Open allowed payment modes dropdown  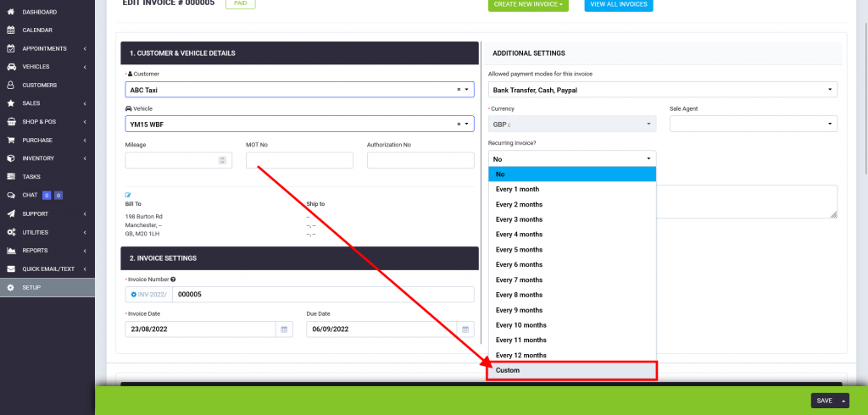(x=662, y=90)
